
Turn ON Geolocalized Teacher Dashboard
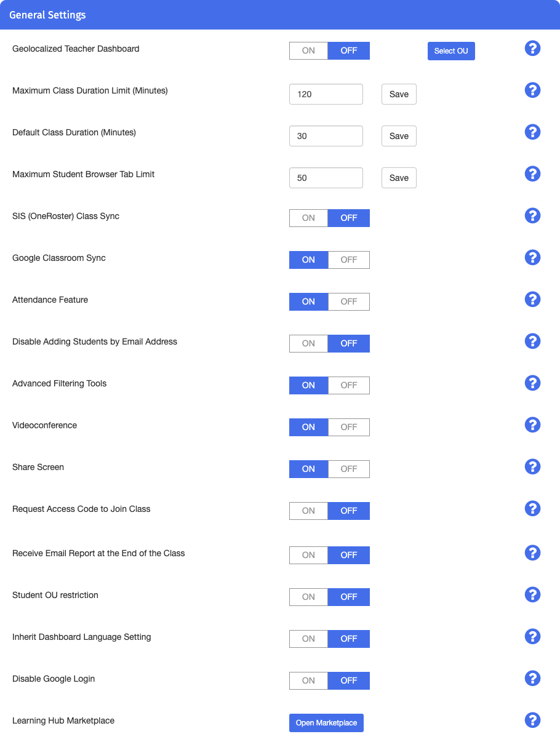click(308, 50)
